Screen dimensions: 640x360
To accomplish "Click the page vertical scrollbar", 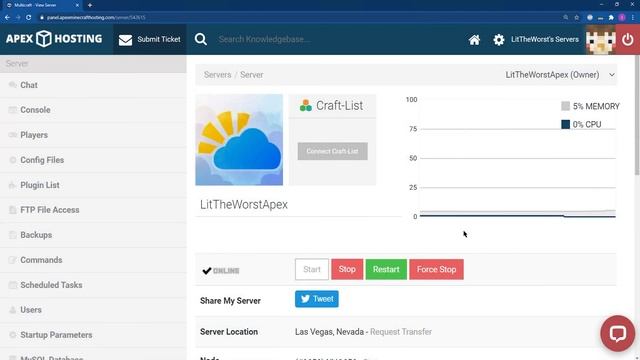I will tap(637, 116).
